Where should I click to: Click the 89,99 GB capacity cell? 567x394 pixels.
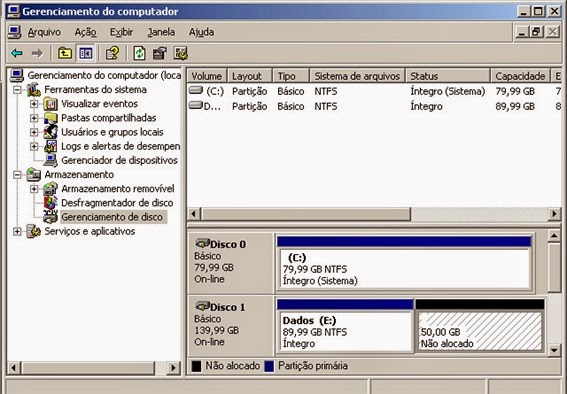tap(515, 106)
